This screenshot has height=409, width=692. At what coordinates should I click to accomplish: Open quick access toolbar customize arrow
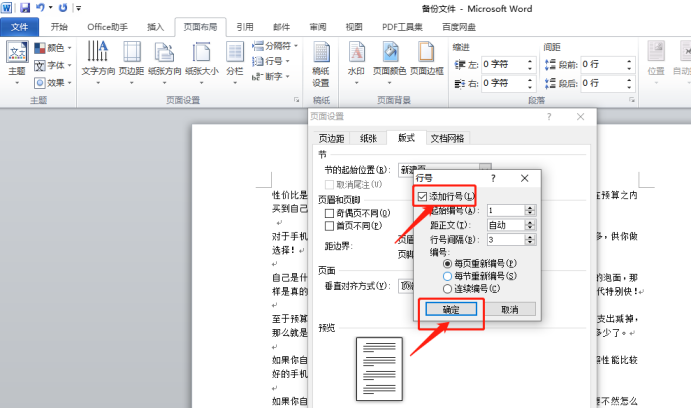coord(79,8)
